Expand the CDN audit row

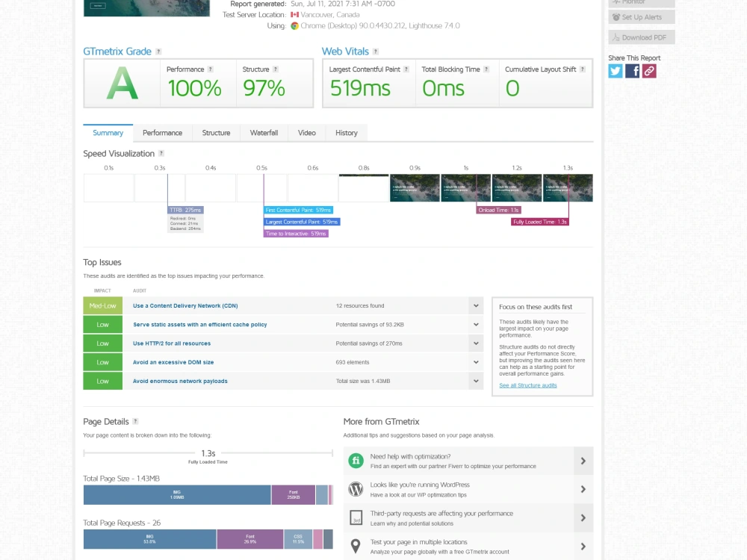476,305
